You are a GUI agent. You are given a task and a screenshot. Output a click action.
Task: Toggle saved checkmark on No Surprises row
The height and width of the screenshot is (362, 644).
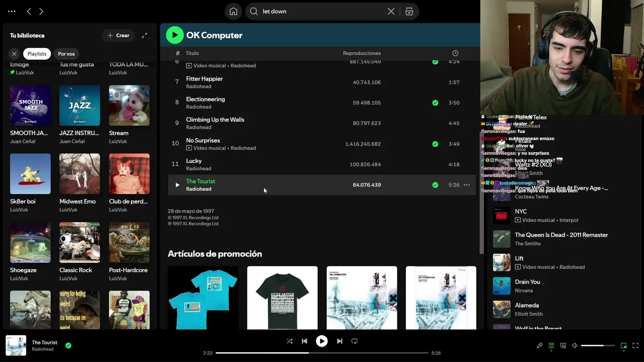pyautogui.click(x=435, y=144)
